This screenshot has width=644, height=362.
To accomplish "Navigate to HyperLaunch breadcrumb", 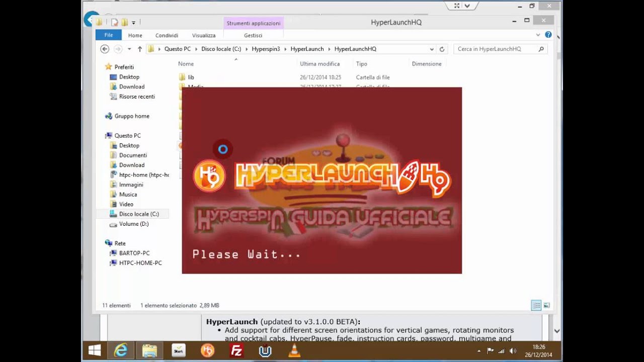I will tap(307, 49).
